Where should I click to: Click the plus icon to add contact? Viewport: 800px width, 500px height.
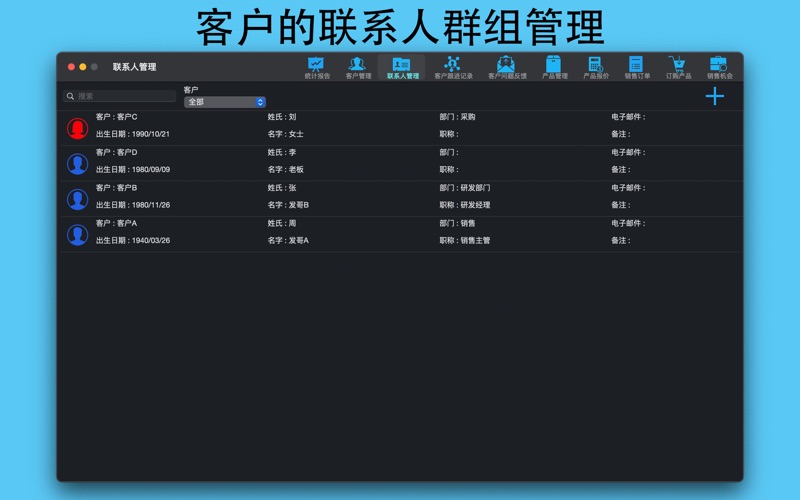coord(714,96)
